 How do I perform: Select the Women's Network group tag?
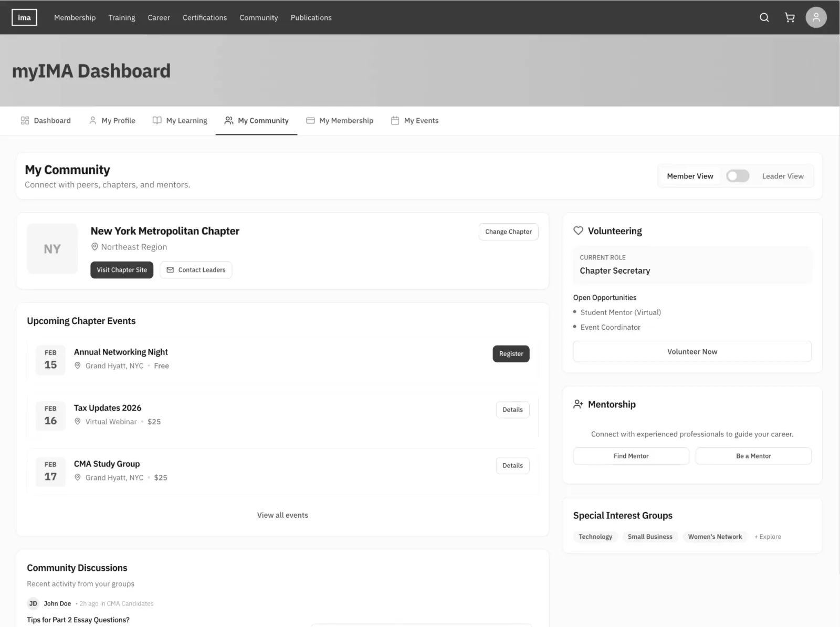click(715, 537)
